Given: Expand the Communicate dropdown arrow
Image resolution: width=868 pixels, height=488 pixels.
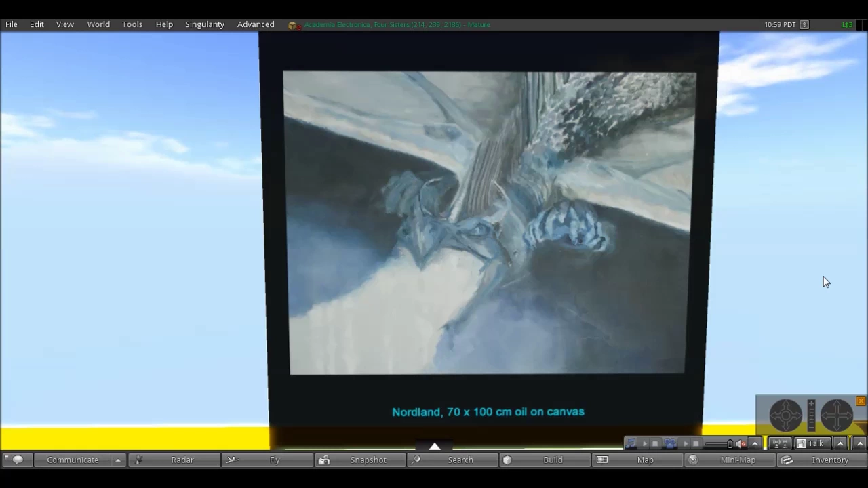Looking at the screenshot, I should 118,460.
